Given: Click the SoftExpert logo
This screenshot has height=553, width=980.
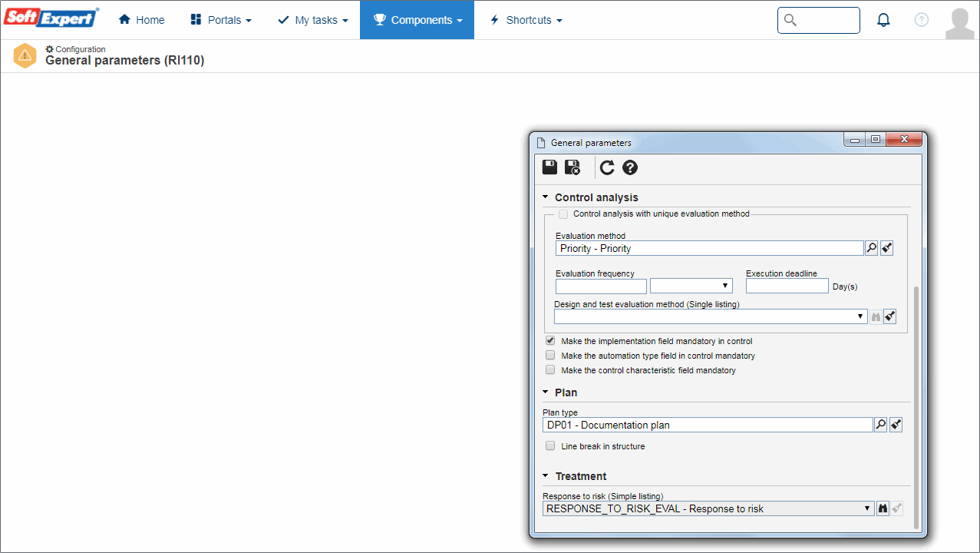Looking at the screenshot, I should pyautogui.click(x=52, y=18).
